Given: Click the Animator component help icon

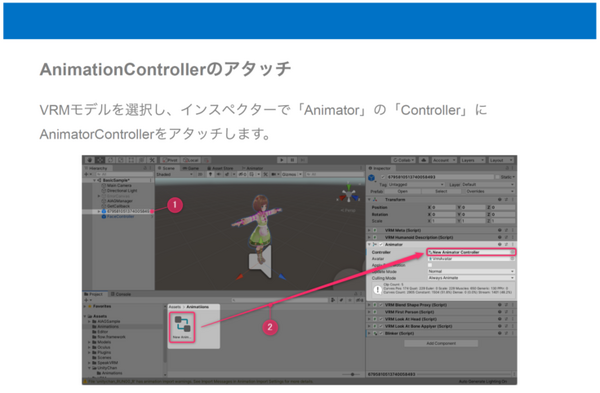Looking at the screenshot, I should [x=499, y=244].
